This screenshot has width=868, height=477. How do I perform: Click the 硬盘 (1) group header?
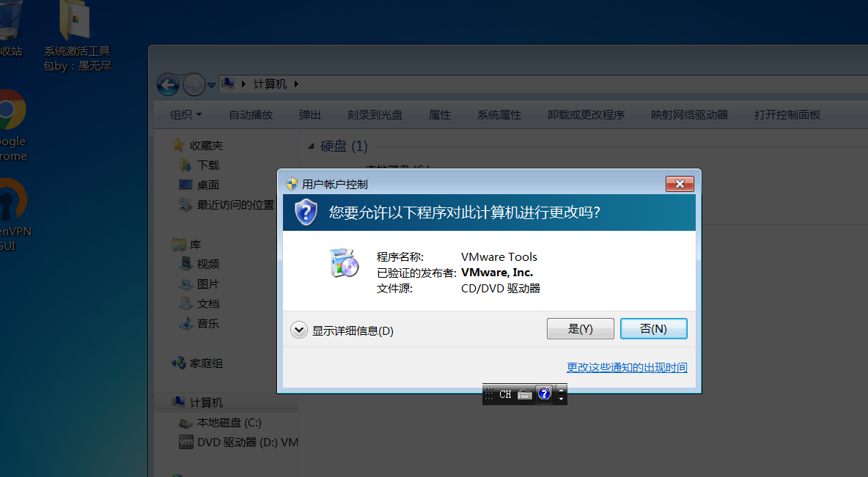tap(344, 146)
